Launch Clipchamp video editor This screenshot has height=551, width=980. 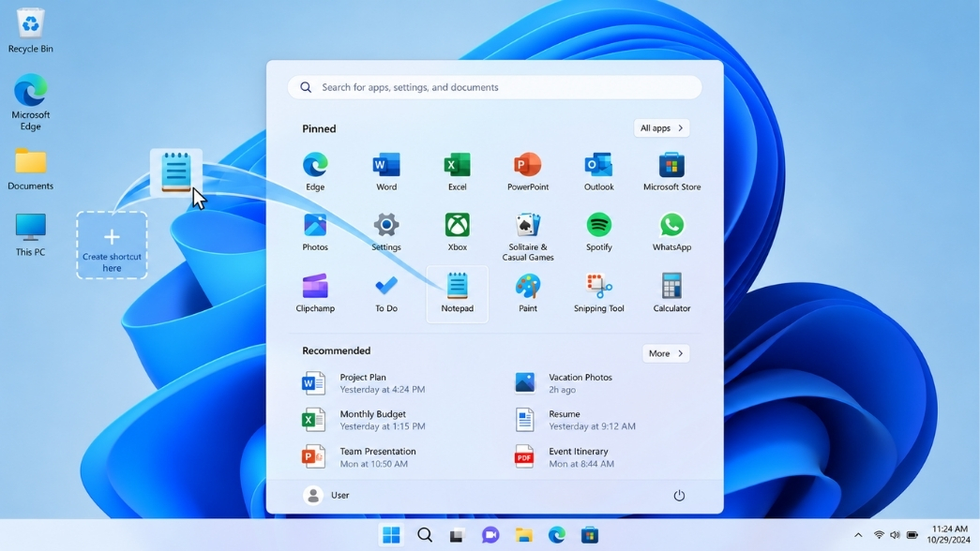click(x=315, y=293)
